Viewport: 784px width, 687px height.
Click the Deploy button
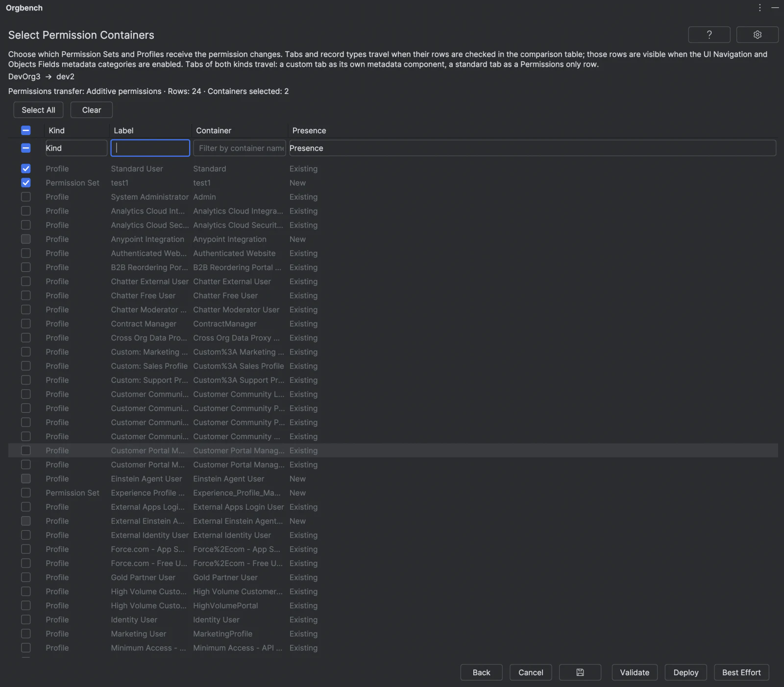tap(686, 672)
